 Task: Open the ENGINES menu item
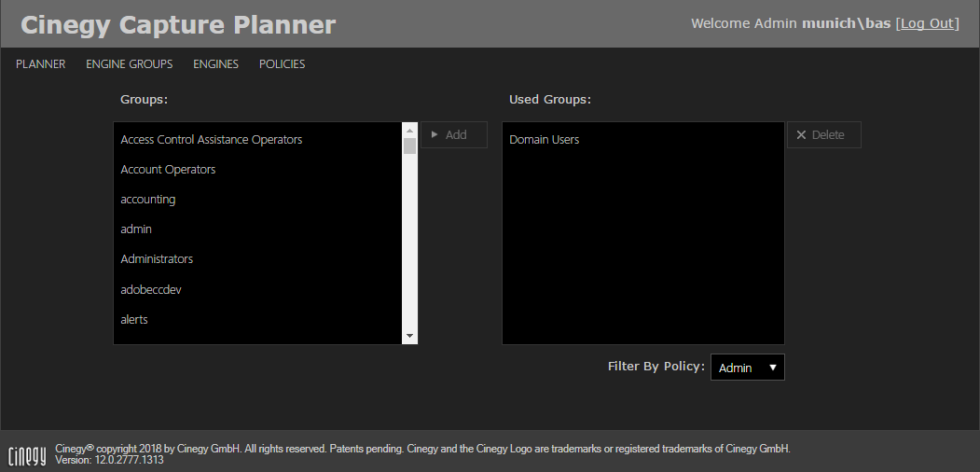[x=215, y=63]
